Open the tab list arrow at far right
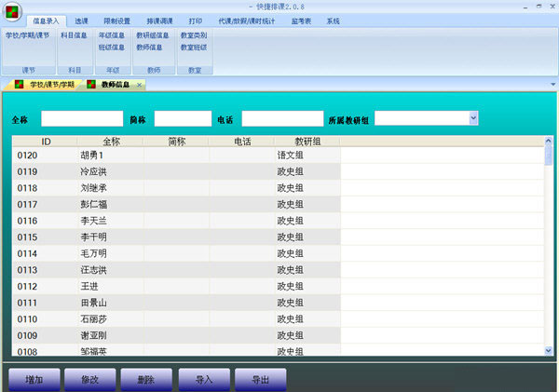 coord(552,85)
